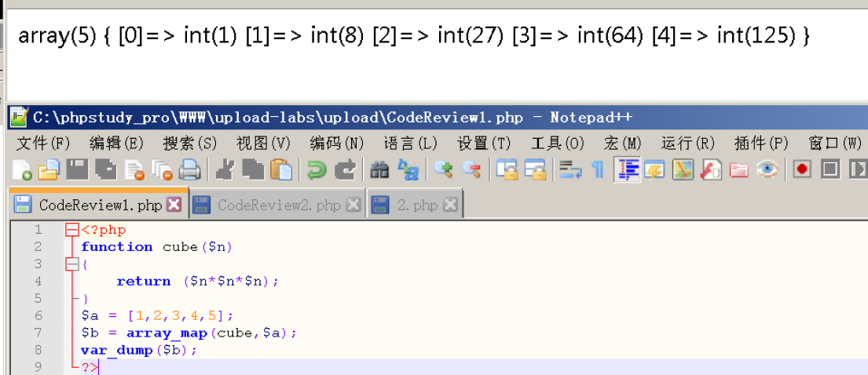Image resolution: width=868 pixels, height=375 pixels.
Task: Toggle show all characters pilcrow icon
Action: point(598,169)
